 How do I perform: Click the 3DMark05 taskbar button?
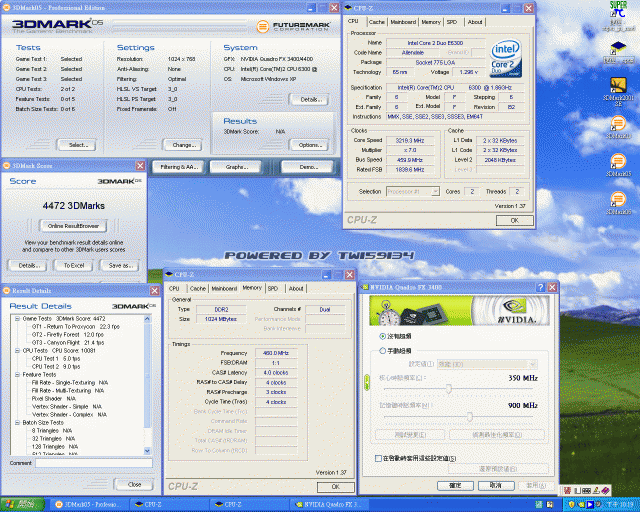pos(90,505)
